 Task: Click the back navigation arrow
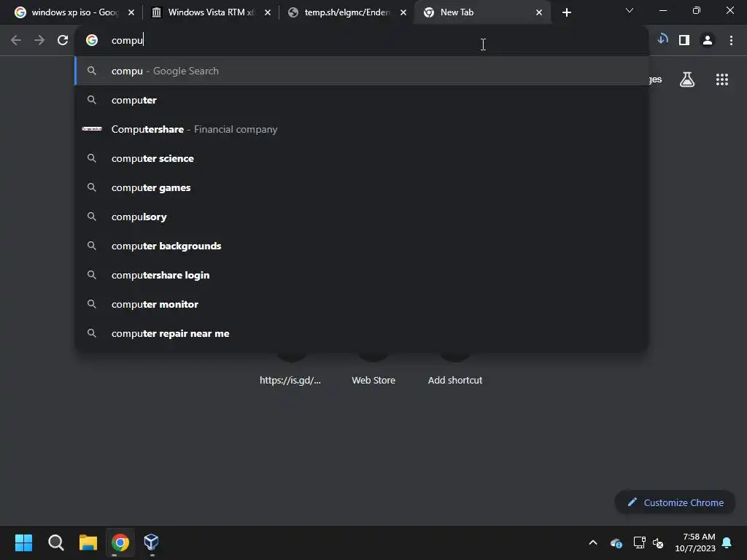point(16,41)
